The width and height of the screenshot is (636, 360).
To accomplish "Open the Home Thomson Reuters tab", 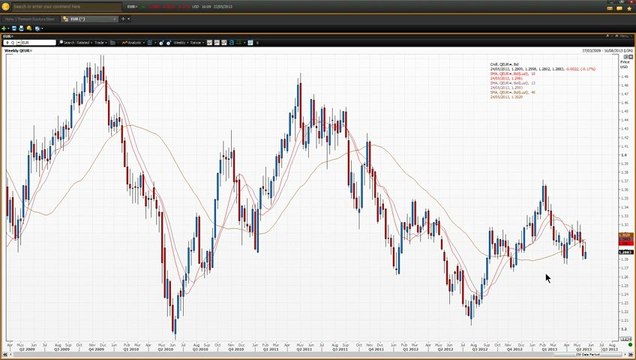I will [x=30, y=19].
